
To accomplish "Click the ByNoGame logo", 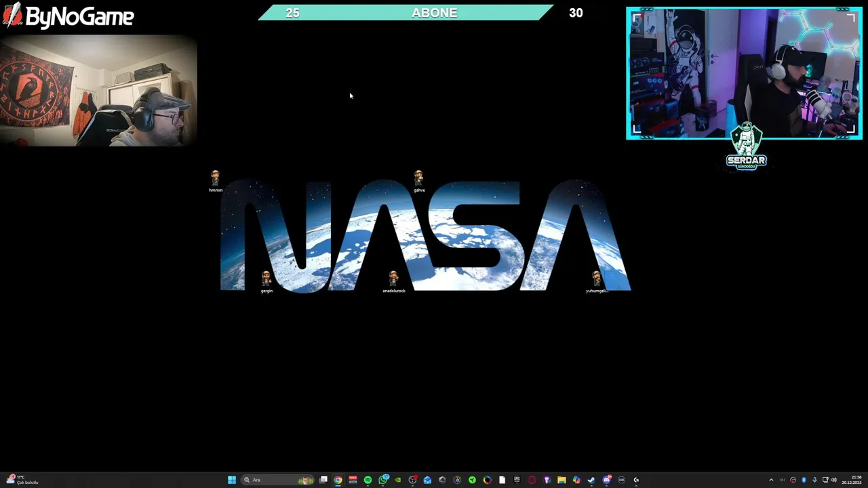I will tap(68, 16).
